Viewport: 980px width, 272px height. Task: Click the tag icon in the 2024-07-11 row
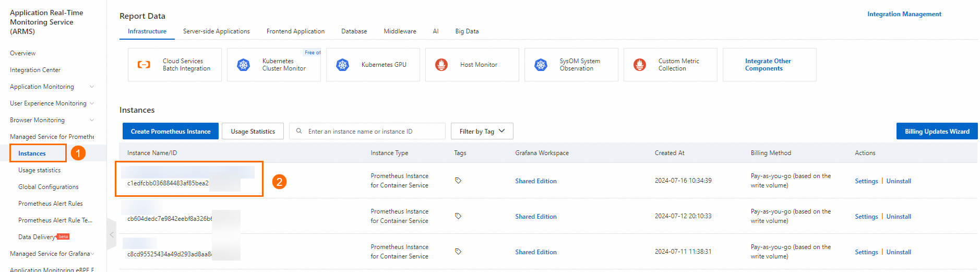[x=458, y=252]
